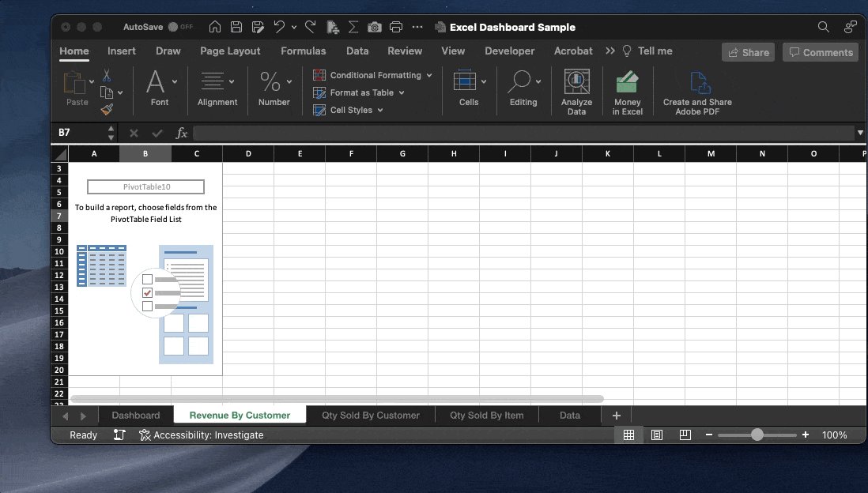Click the Print icon in the toolbar
Viewport: 868px width, 493px height.
tap(396, 26)
